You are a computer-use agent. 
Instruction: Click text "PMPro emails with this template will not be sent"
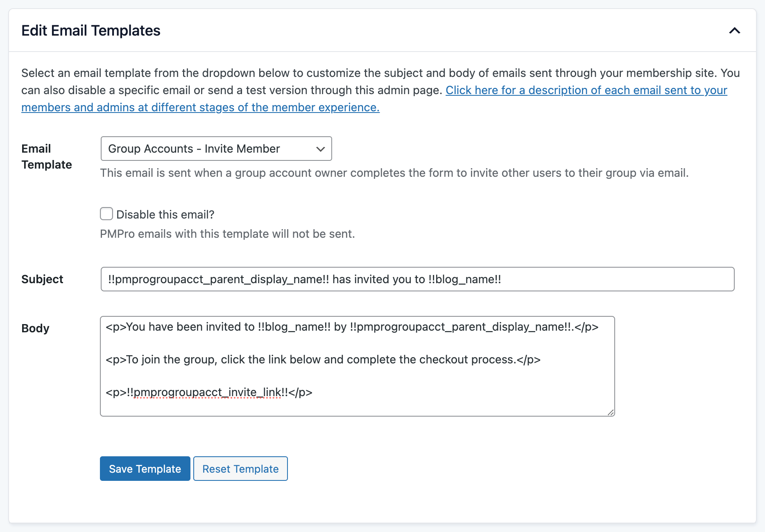(x=228, y=234)
